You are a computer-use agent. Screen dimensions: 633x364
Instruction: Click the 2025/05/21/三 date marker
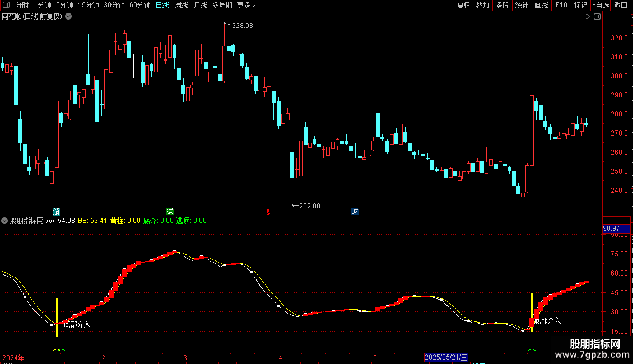(x=446, y=357)
